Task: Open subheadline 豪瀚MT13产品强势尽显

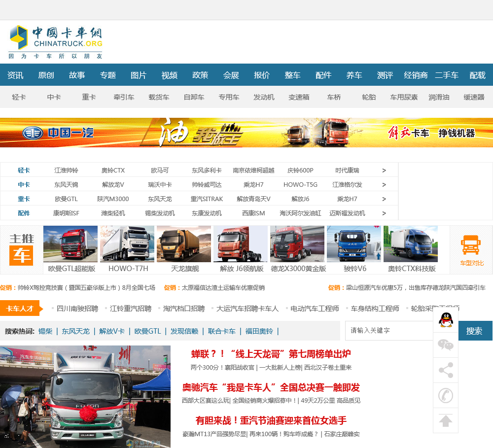Action: (x=215, y=434)
